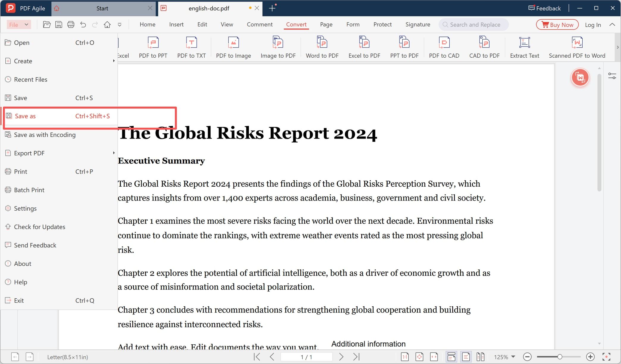Toggle single page view in status bar
Image resolution: width=621 pixels, height=364 pixels.
[466, 357]
